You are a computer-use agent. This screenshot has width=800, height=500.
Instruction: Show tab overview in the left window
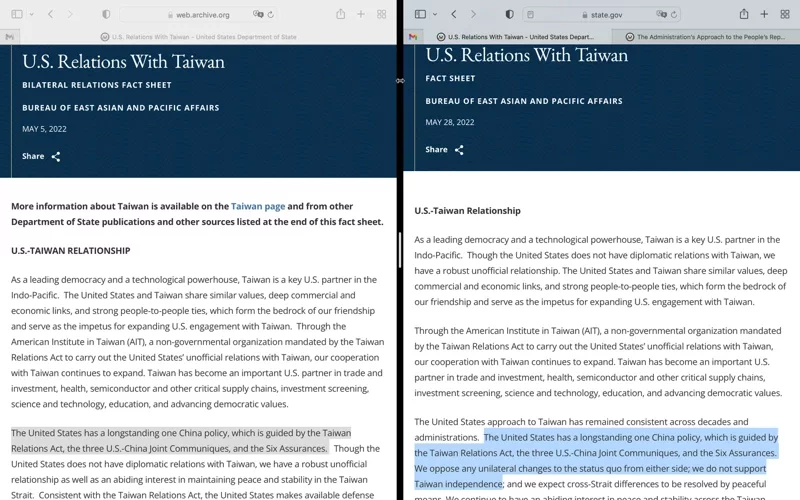382,14
